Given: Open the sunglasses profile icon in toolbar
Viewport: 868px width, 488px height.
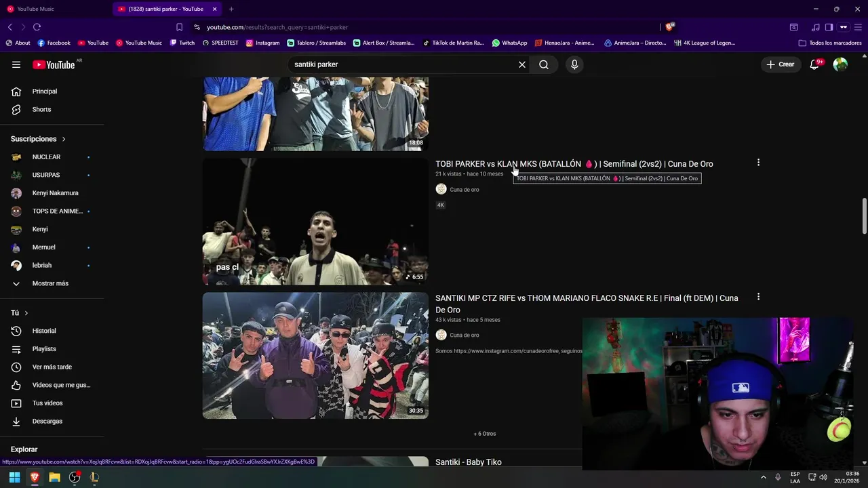Looking at the screenshot, I should coord(844,27).
